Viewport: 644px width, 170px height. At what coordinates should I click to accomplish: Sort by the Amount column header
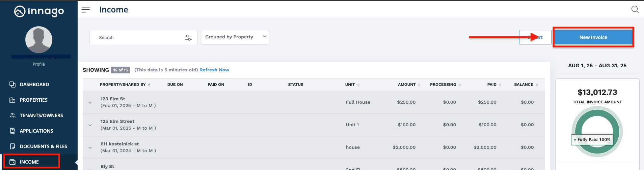click(x=407, y=84)
